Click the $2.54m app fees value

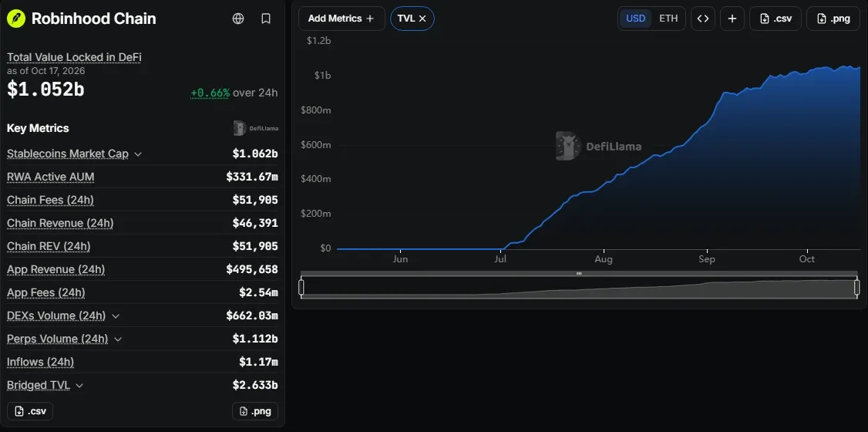click(258, 292)
